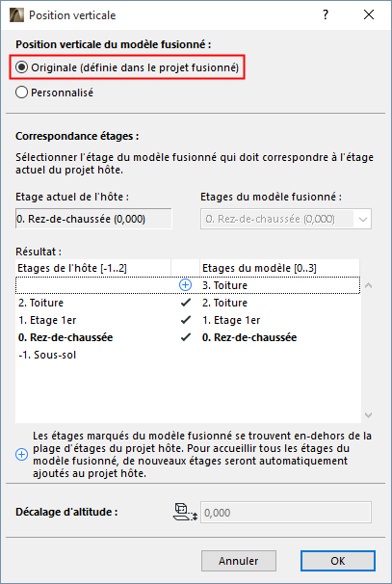Open the Etages du modèle fusionné dropdown
Image resolution: width=392 pixels, height=584 pixels.
286,219
